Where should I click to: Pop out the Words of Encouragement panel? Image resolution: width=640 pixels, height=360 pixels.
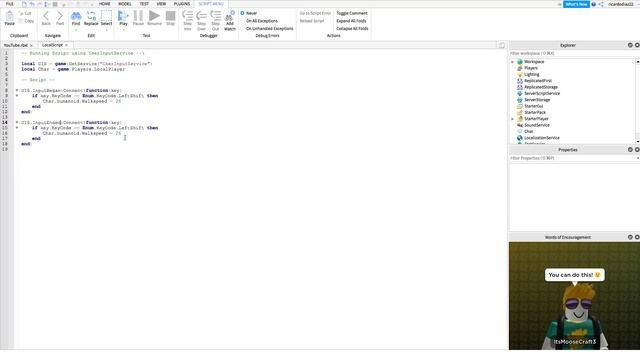[630, 237]
